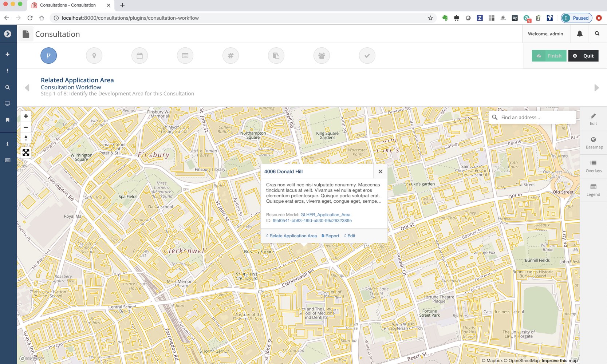Click the plus icon in left sidebar
Image resolution: width=607 pixels, height=364 pixels.
point(8,54)
